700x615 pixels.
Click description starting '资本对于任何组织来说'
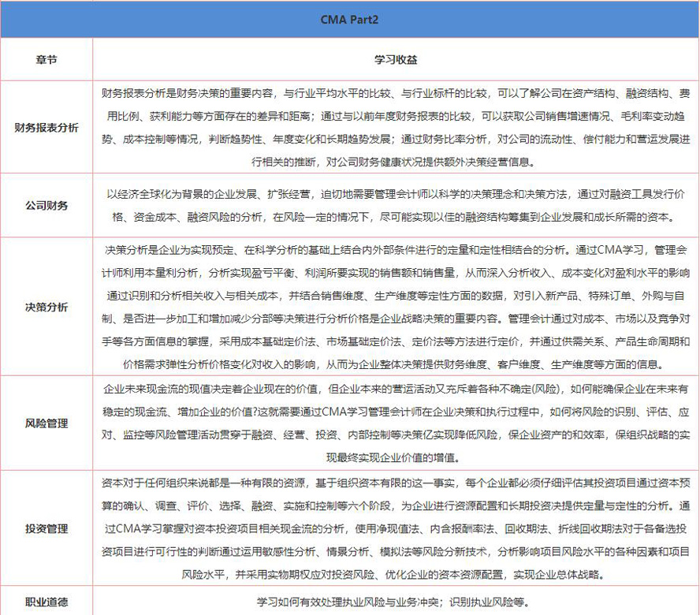click(396, 528)
